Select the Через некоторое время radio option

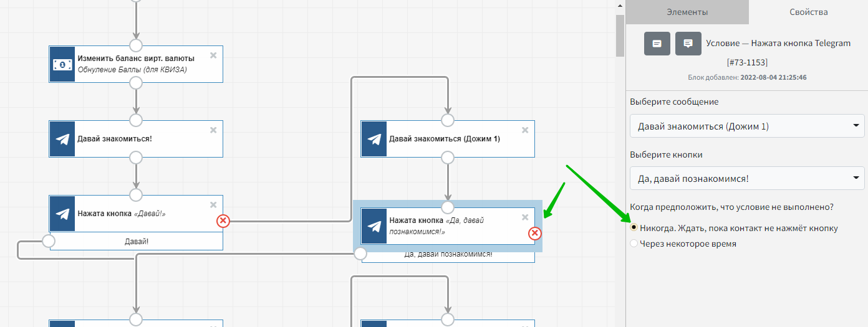(x=634, y=244)
